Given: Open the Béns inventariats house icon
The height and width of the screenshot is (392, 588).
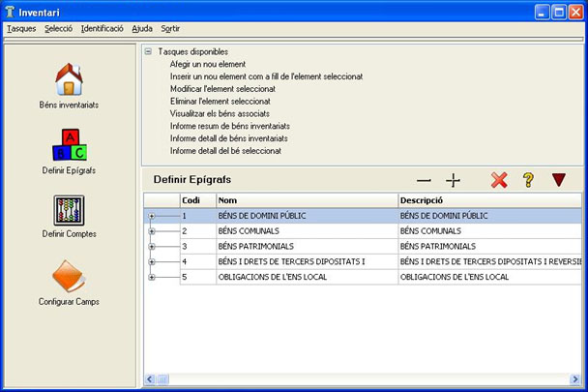Looking at the screenshot, I should pos(69,78).
